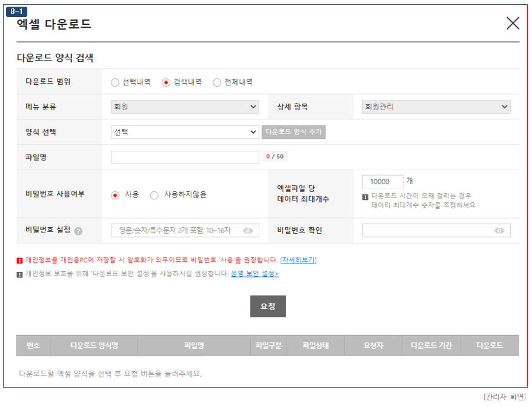Select the 전체내역 radio button
532x407 pixels.
[217, 82]
